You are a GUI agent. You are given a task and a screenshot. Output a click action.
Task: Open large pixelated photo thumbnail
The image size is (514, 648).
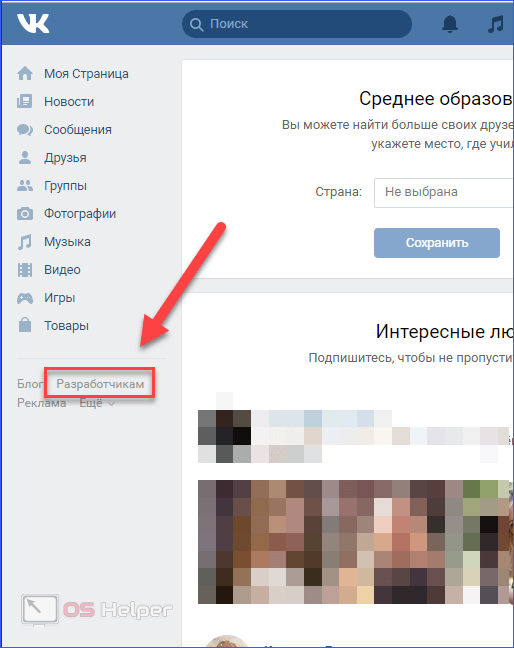pos(355,542)
